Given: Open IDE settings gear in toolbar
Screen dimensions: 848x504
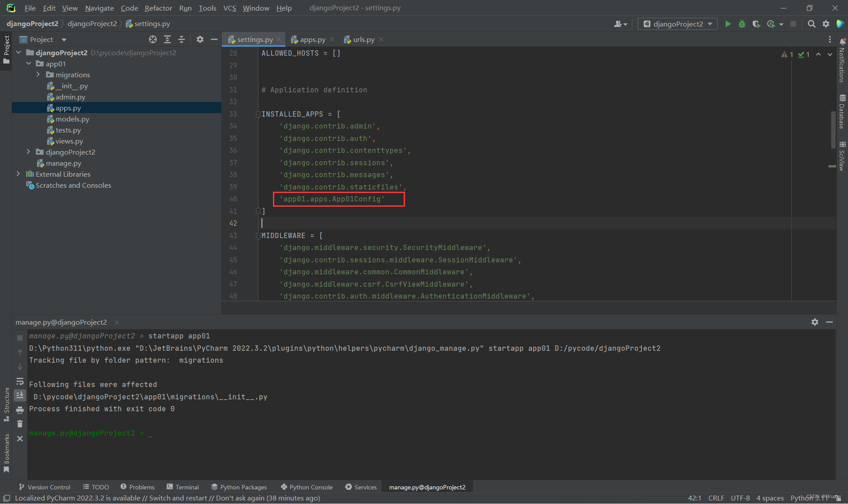Looking at the screenshot, I should point(825,24).
